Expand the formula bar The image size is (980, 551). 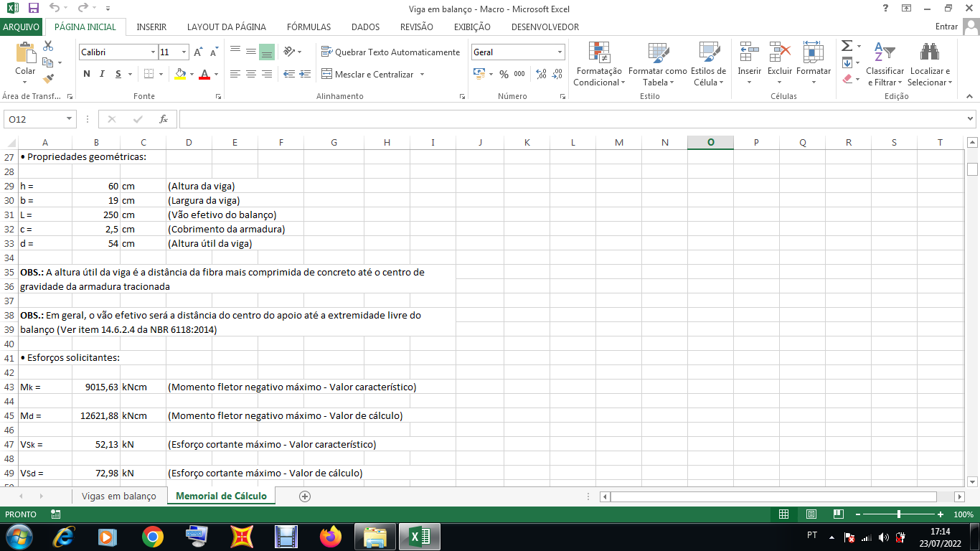click(x=970, y=119)
